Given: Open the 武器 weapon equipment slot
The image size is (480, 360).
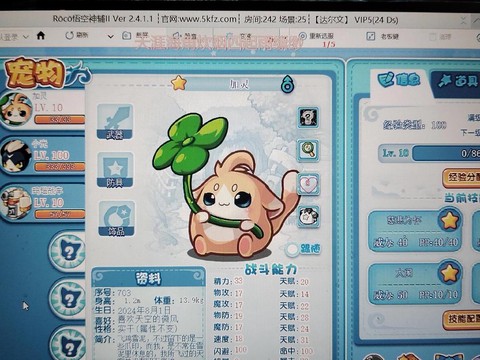Looking at the screenshot, I should tap(115, 122).
